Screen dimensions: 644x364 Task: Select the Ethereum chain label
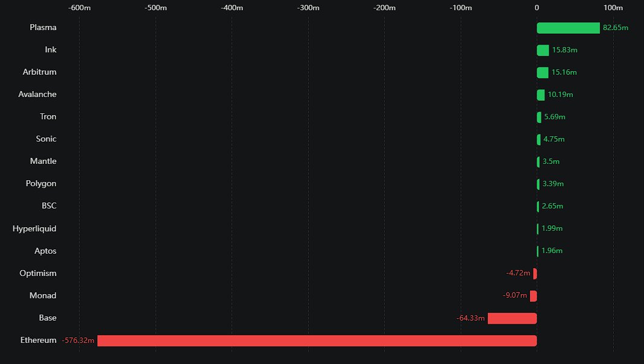(38, 340)
